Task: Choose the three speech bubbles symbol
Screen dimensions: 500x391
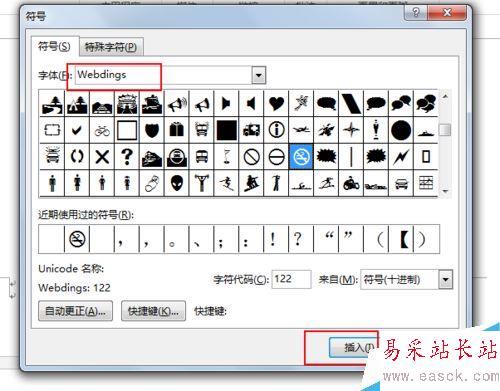Action: click(426, 103)
